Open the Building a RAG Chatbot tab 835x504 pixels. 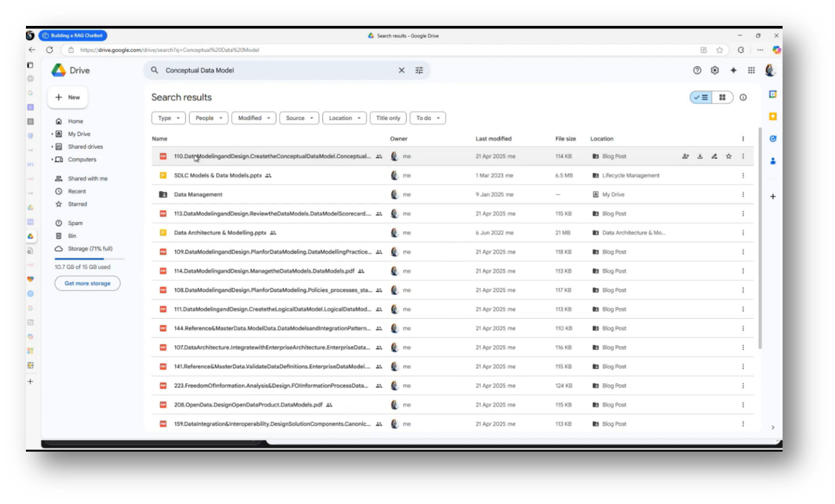tap(73, 35)
